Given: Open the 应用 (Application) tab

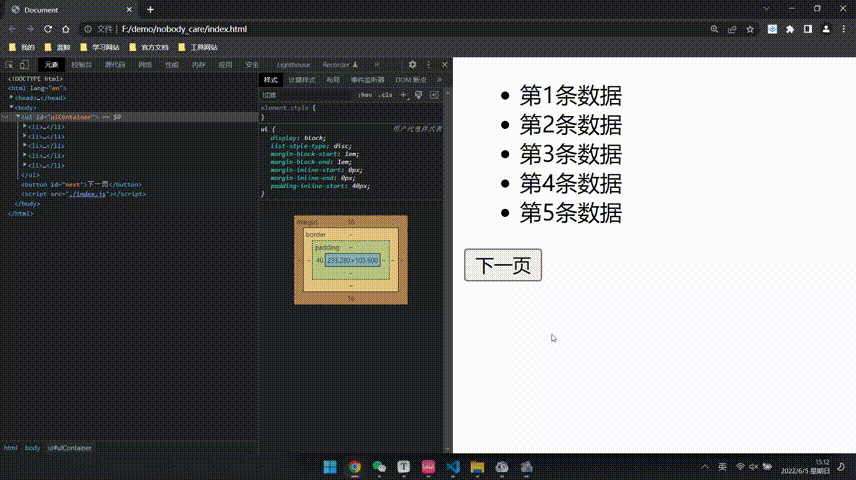Looking at the screenshot, I should tap(225, 64).
